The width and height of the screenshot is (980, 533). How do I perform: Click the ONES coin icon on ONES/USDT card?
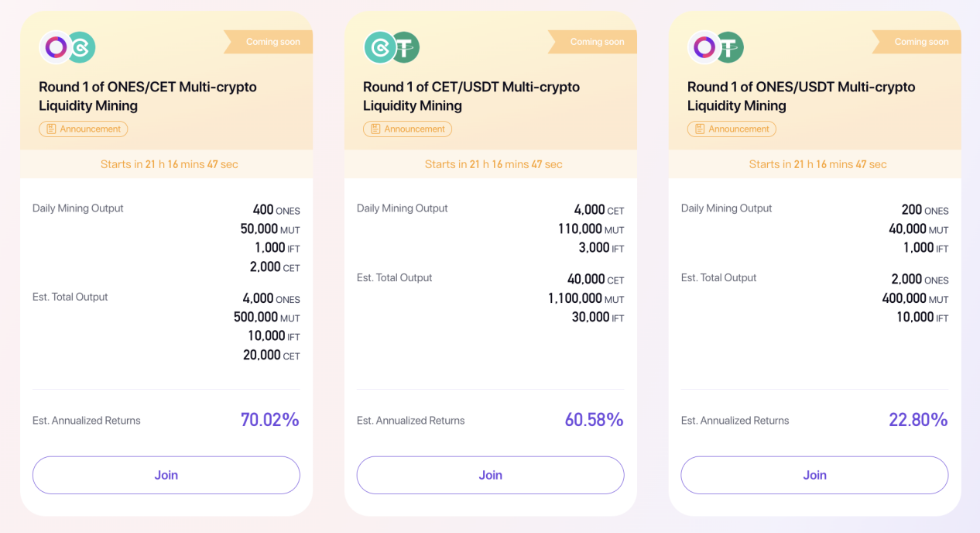click(704, 47)
